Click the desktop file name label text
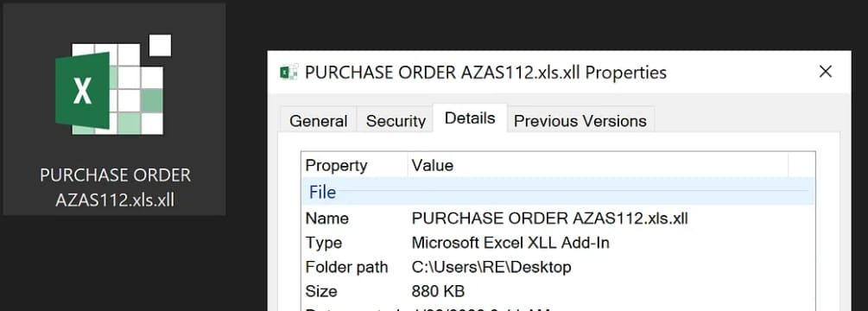Viewport: 868px width, 311px height. [x=115, y=187]
